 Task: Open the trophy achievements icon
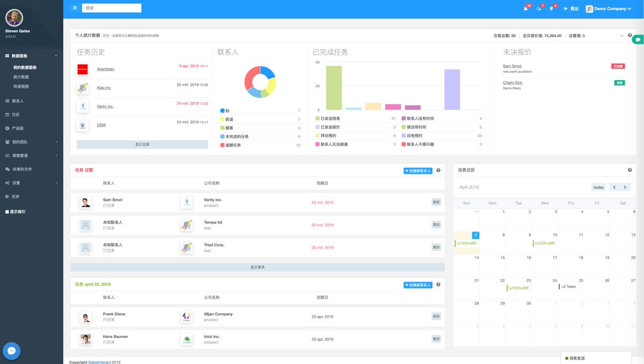point(551,9)
